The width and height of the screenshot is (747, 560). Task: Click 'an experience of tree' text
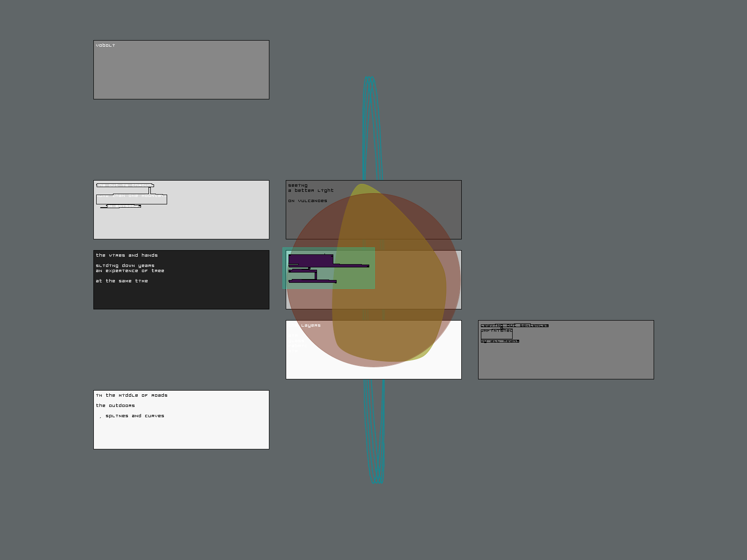click(x=130, y=271)
